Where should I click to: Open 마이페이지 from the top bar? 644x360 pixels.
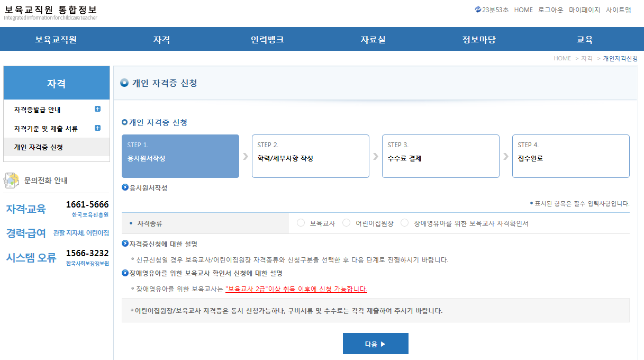click(x=584, y=9)
